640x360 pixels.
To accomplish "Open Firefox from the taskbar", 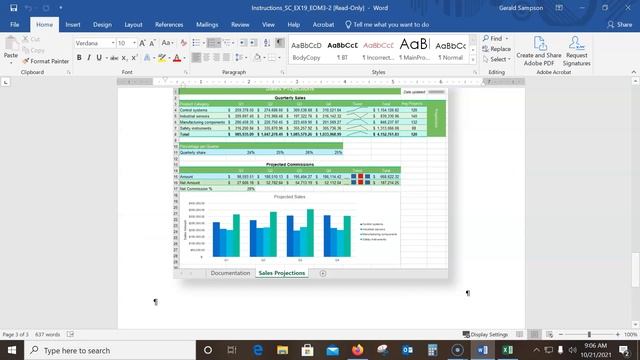I will tap(358, 350).
